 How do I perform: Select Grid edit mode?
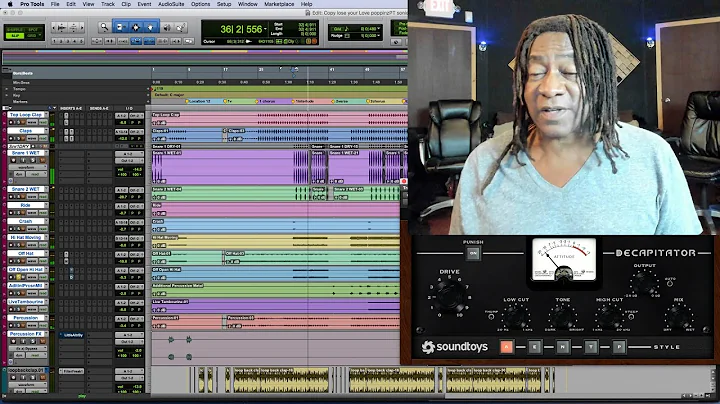pos(33,35)
